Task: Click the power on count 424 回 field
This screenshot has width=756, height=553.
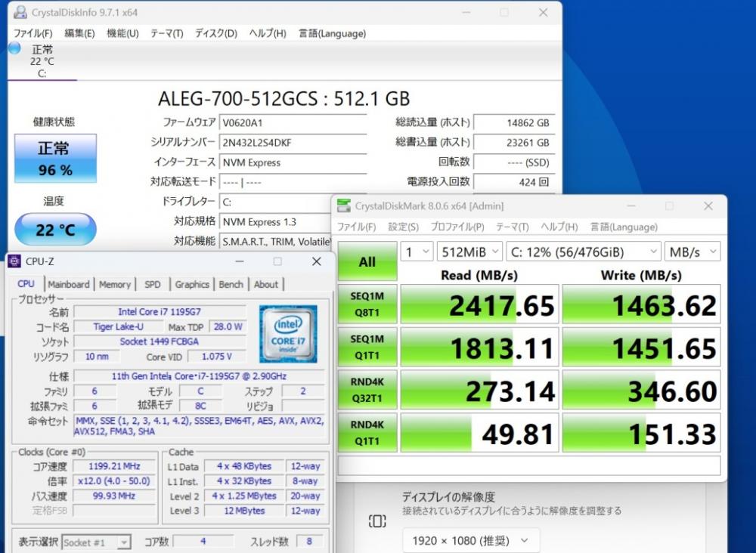Action: pos(514,182)
